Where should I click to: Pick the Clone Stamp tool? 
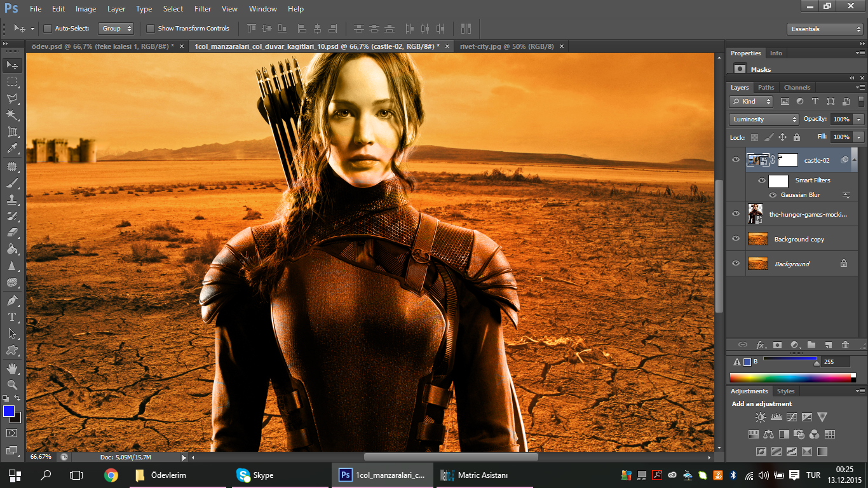pyautogui.click(x=12, y=200)
